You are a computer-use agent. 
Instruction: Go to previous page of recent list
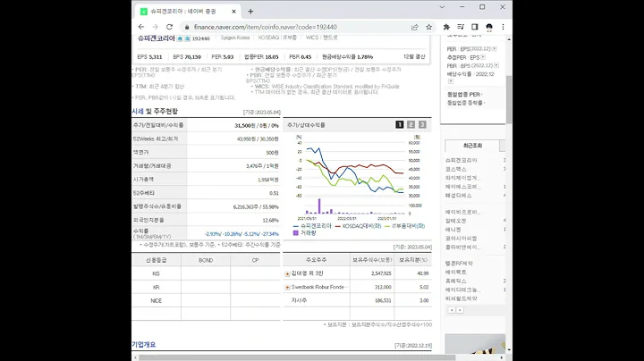452,310
